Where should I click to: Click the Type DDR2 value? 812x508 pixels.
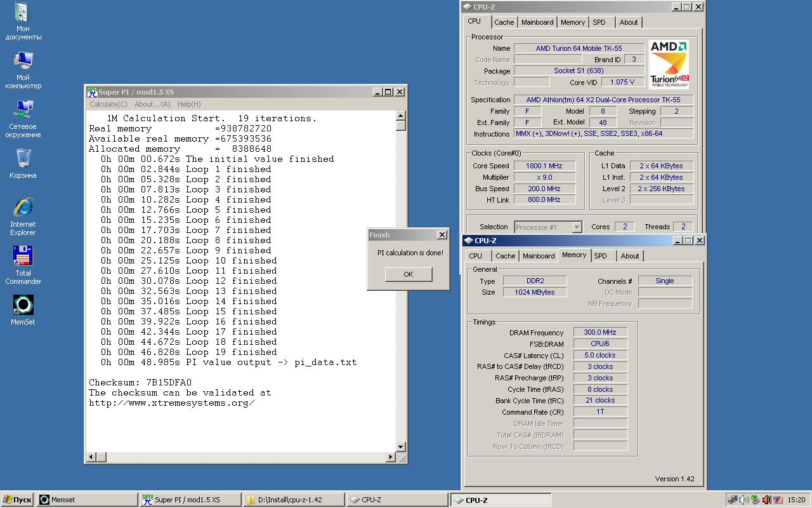535,281
